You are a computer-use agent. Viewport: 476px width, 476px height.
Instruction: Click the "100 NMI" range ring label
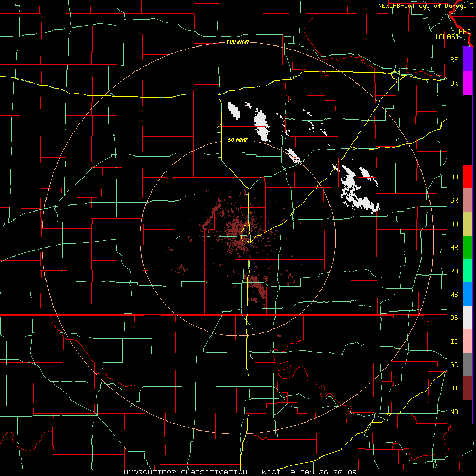[237, 42]
